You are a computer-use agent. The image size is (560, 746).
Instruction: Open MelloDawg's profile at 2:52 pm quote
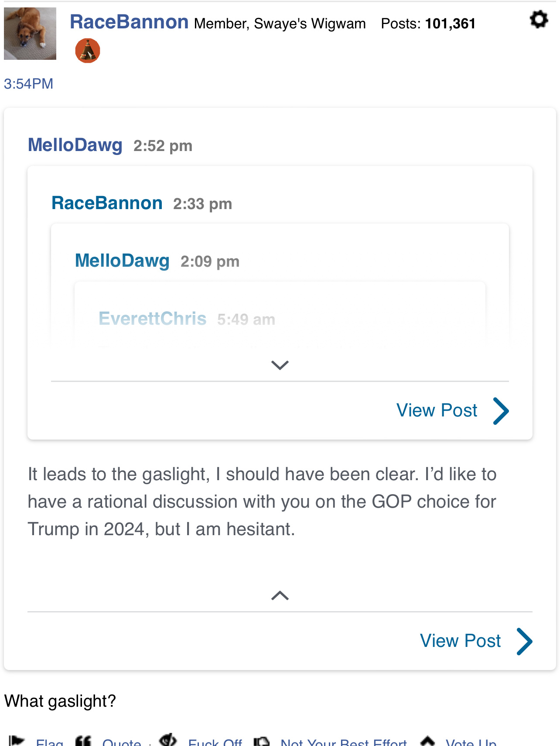click(x=75, y=145)
